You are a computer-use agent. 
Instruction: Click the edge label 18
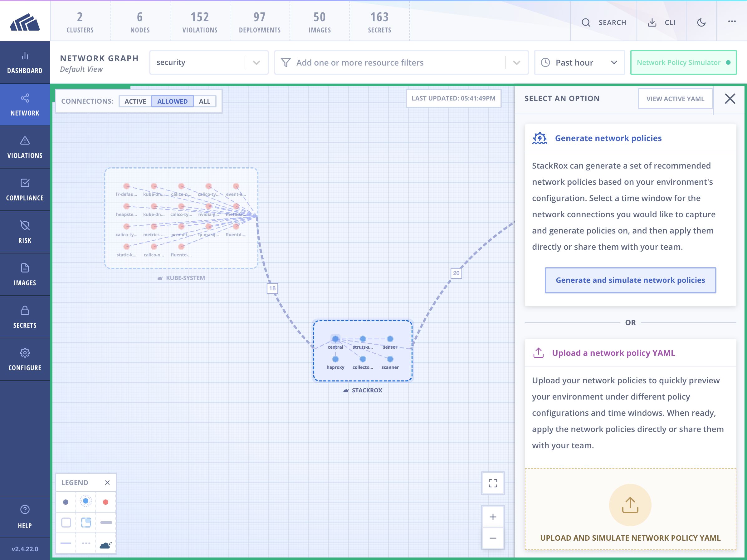tap(272, 288)
